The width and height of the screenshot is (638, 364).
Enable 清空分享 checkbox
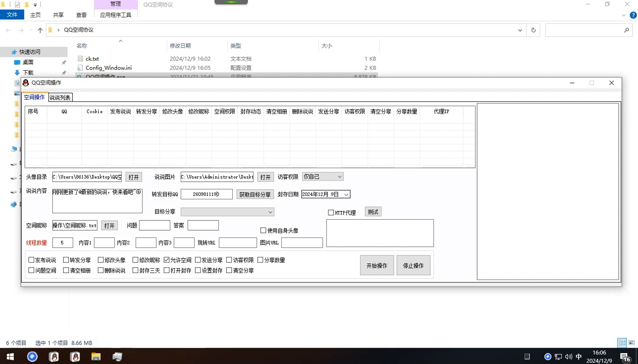229,270
